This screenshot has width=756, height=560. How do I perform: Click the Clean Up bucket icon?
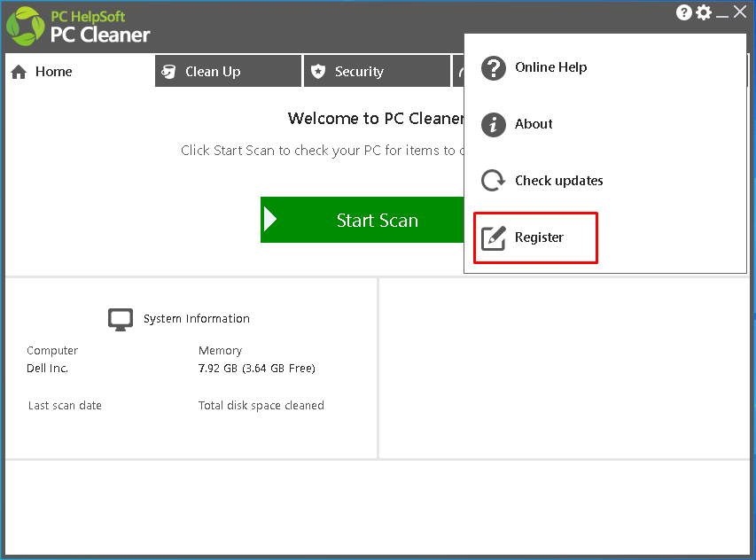[x=168, y=72]
